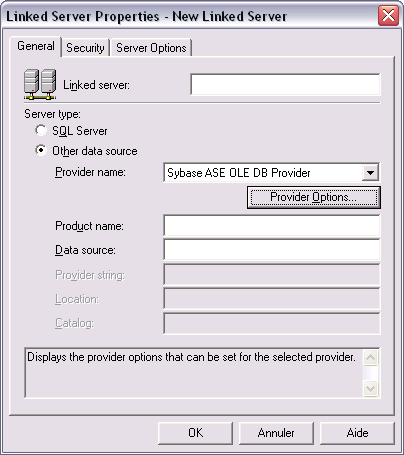Image resolution: width=404 pixels, height=455 pixels.
Task: Select the SQL Server radio button
Action: (41, 130)
